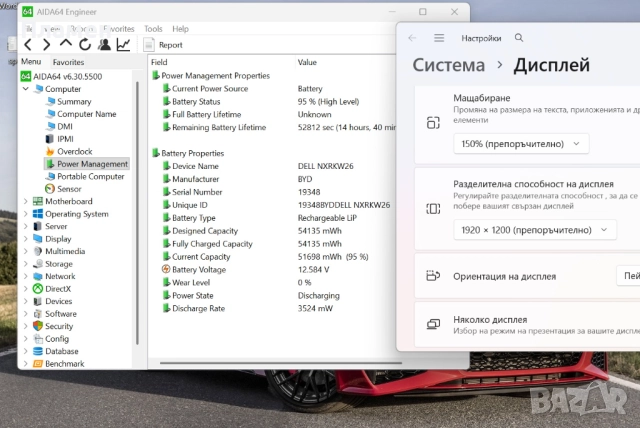Click the Report button in toolbar
Viewport: 640px width, 428px height.
(163, 44)
